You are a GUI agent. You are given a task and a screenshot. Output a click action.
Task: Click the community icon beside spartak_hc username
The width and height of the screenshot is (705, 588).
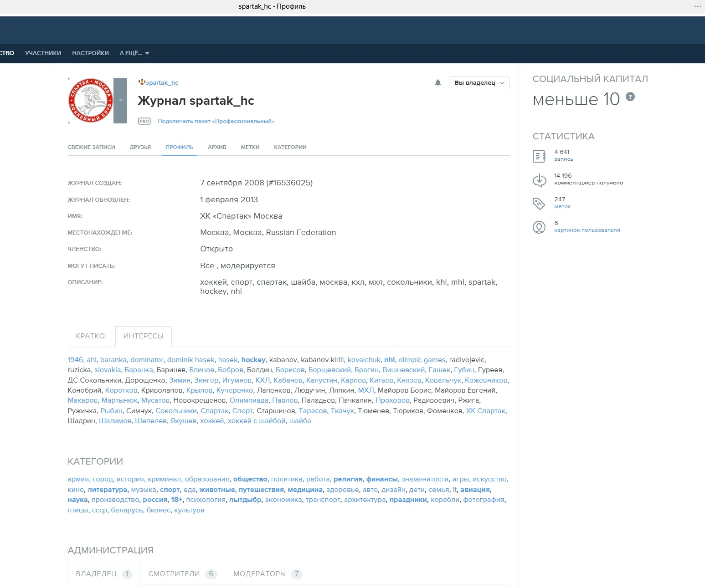(142, 82)
